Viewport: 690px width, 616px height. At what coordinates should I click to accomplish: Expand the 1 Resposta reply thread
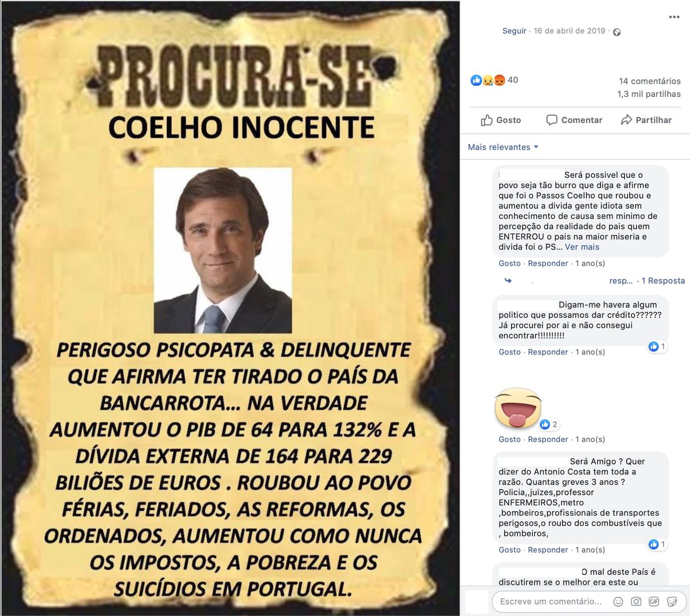coord(663,281)
